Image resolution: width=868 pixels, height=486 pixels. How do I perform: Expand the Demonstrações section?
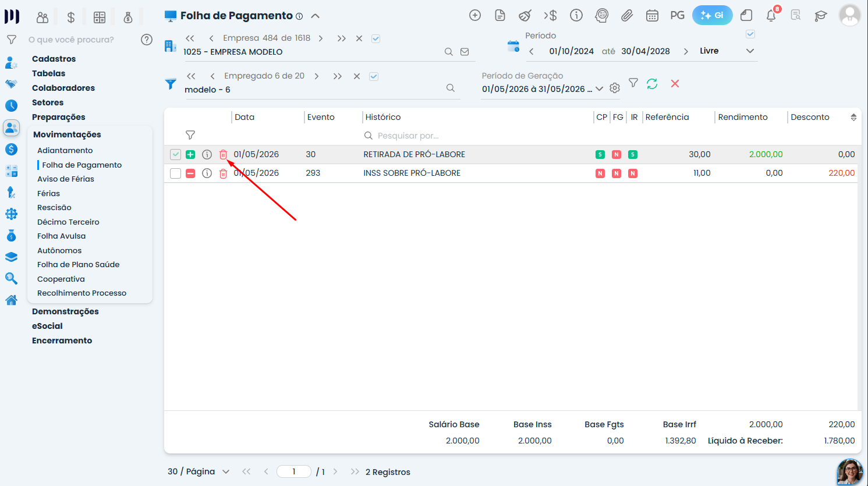(x=65, y=311)
